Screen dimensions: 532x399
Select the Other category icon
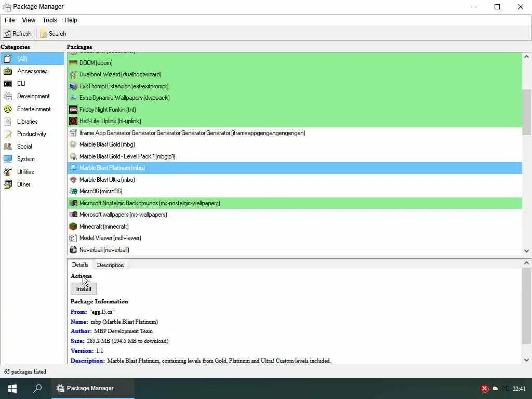pyautogui.click(x=8, y=184)
